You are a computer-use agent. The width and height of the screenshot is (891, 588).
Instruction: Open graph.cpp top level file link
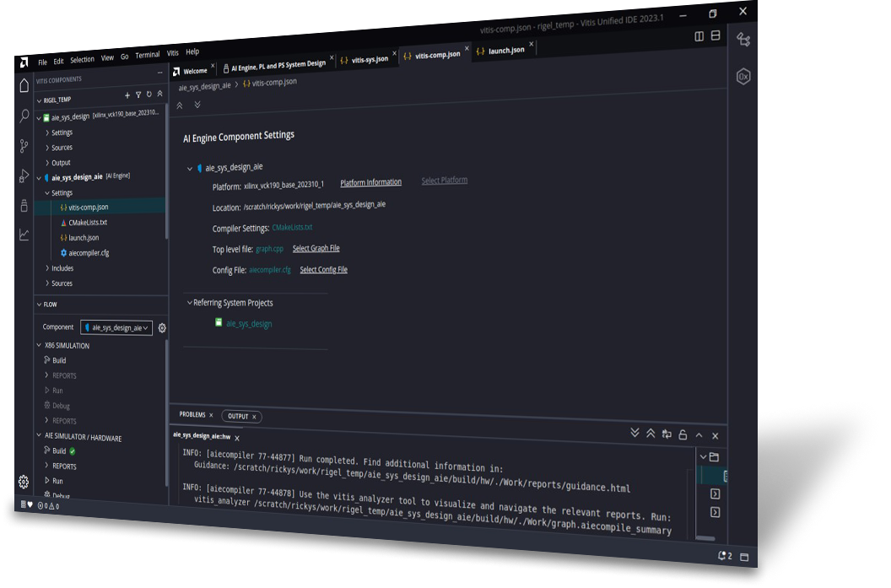(x=269, y=249)
